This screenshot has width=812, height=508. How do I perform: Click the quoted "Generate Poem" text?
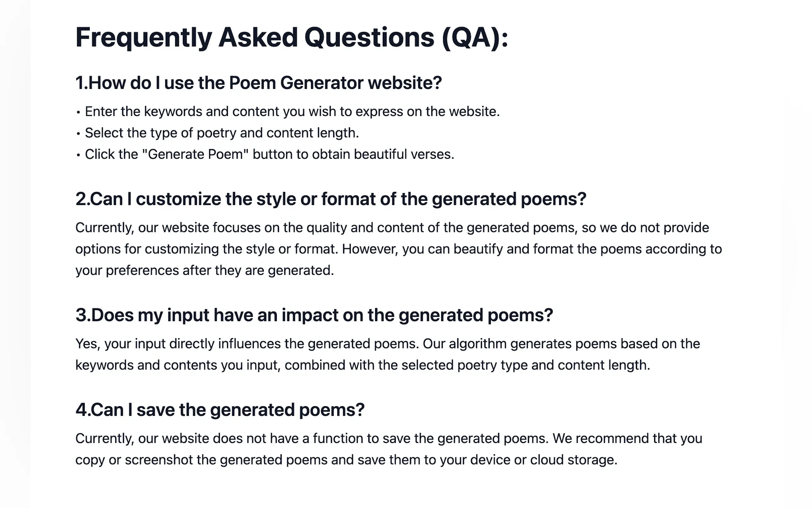pyautogui.click(x=195, y=155)
